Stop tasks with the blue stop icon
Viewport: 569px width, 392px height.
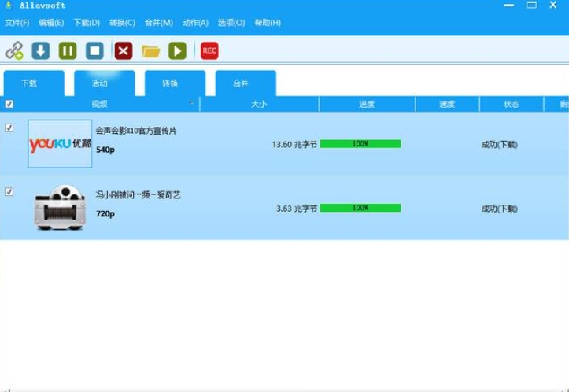point(94,50)
